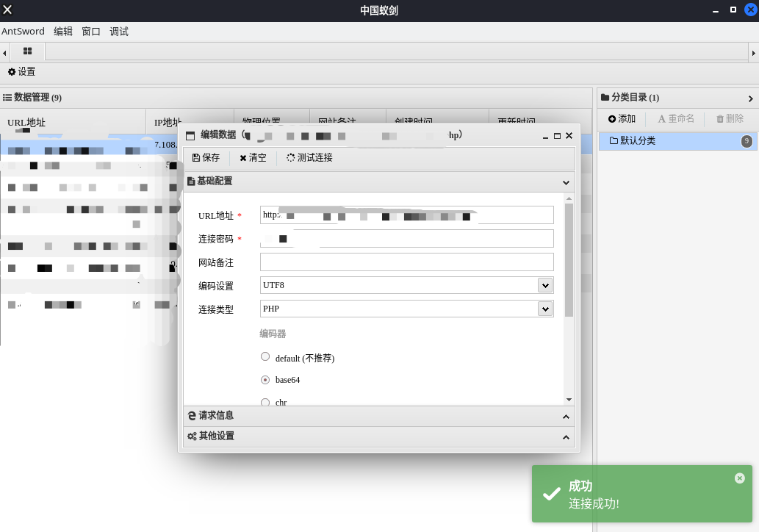This screenshot has width=759, height=532.
Task: Click the tab bar left scroll arrow
Action: pyautogui.click(x=4, y=53)
